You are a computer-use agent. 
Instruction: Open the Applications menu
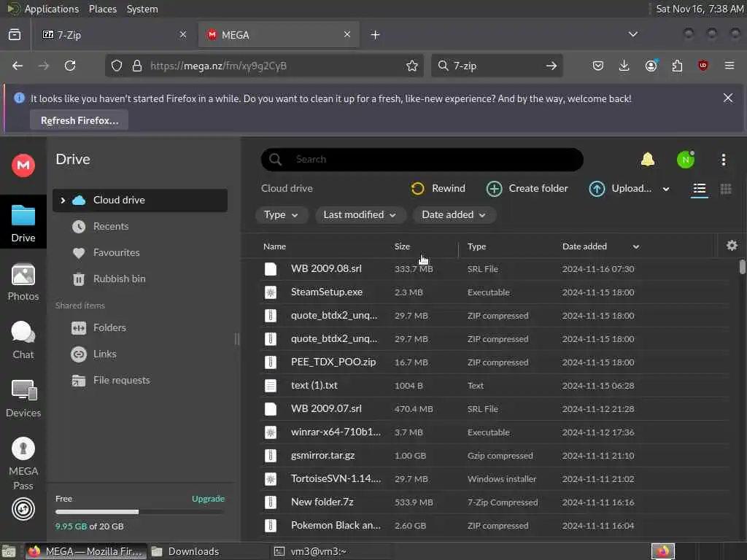52,9
